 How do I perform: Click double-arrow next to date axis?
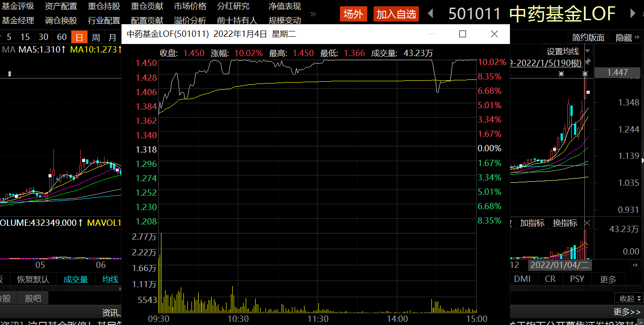click(635, 265)
